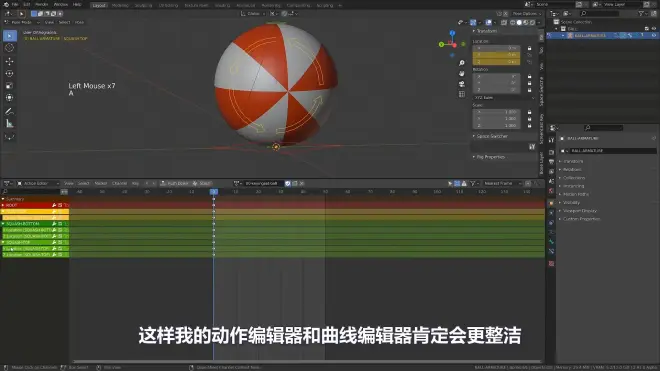The image size is (660, 371).
Task: Select the Move tool
Action: 9,61
